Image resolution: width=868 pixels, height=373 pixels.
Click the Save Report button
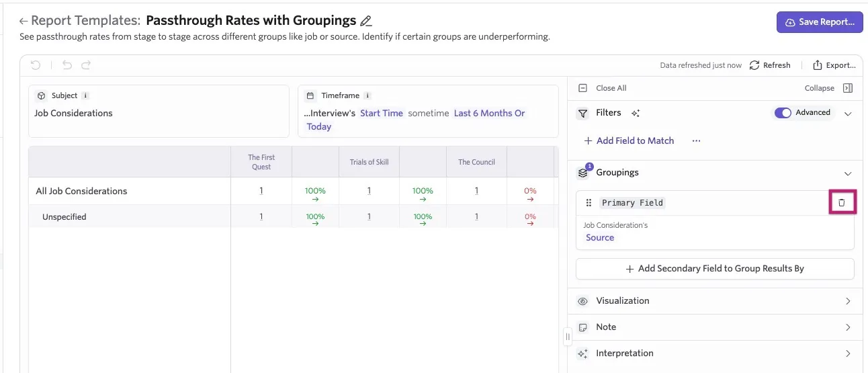pos(820,22)
